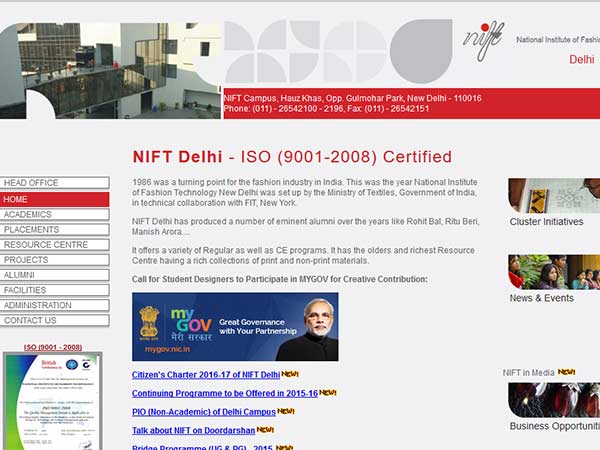Click the Cluster Initiatives thumbnail image

(553, 196)
